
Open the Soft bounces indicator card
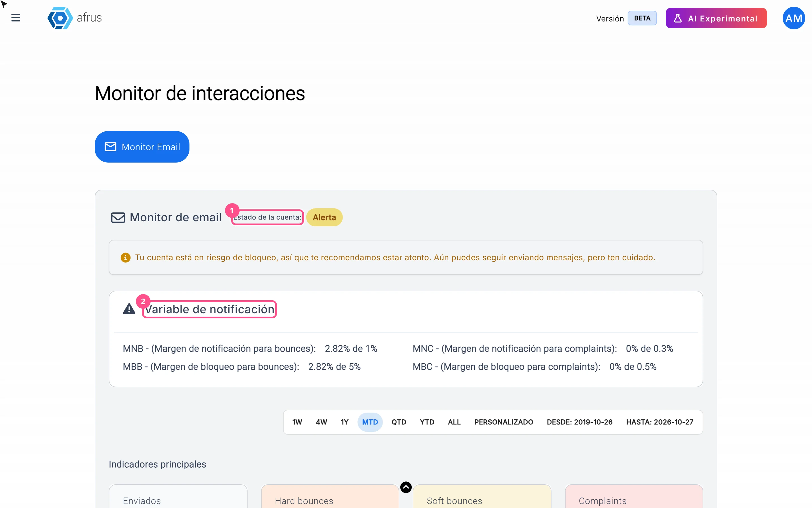(482, 496)
